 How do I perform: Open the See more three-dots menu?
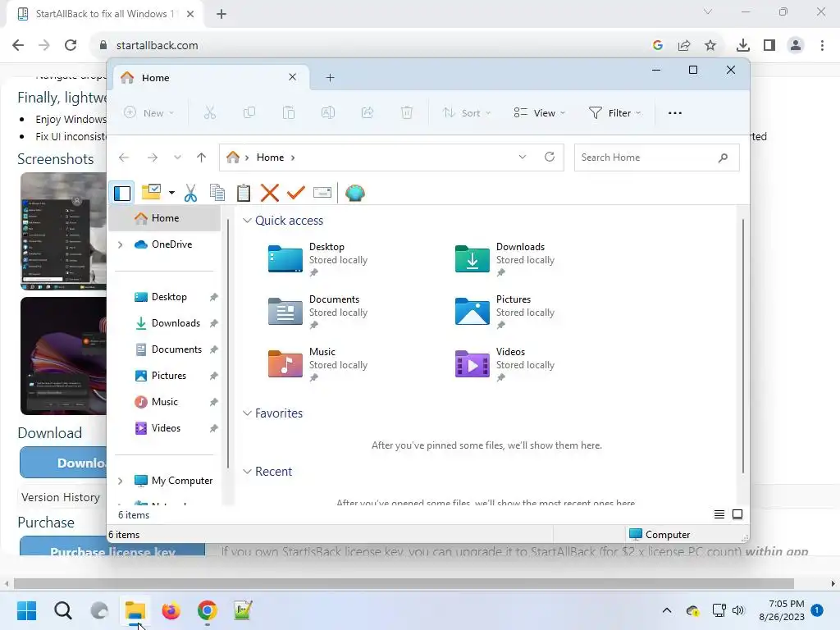(675, 113)
